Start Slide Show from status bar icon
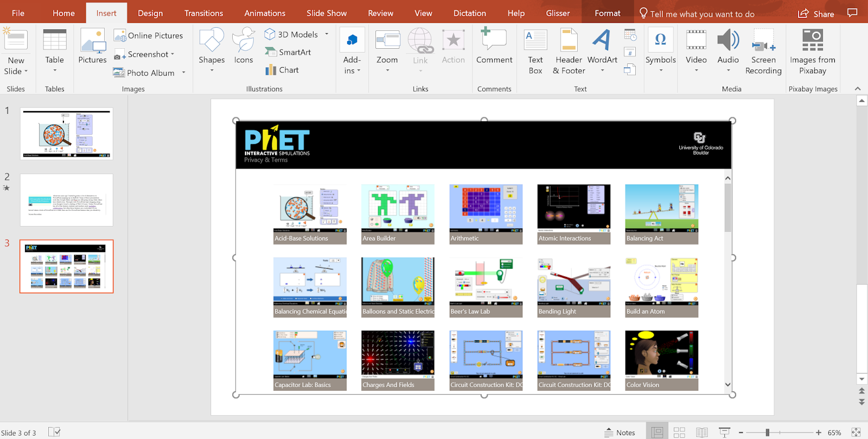 pyautogui.click(x=724, y=432)
